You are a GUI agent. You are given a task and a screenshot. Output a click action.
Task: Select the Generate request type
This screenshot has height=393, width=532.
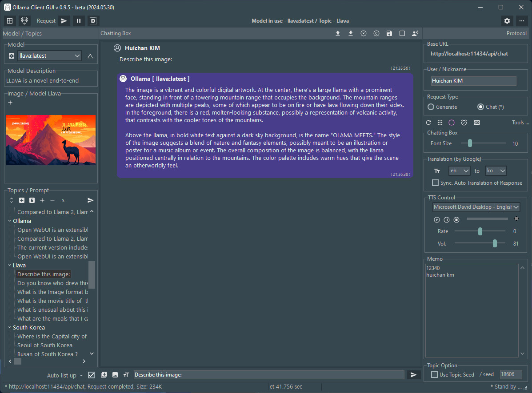pos(442,107)
